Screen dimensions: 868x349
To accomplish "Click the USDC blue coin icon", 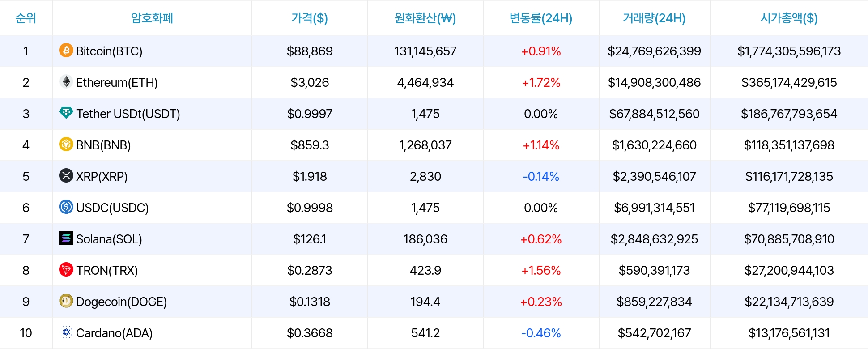I will 66,207.
